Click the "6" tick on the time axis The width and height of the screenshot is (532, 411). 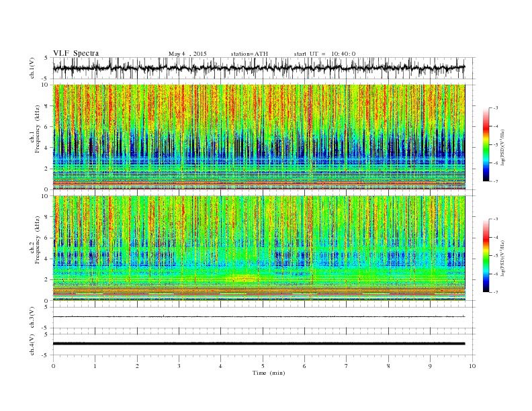(x=304, y=366)
